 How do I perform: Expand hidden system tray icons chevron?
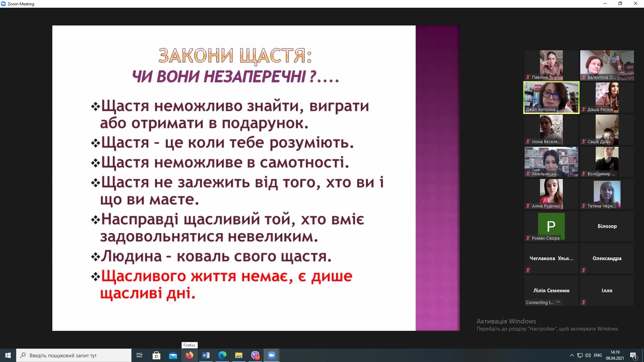[x=572, y=355]
